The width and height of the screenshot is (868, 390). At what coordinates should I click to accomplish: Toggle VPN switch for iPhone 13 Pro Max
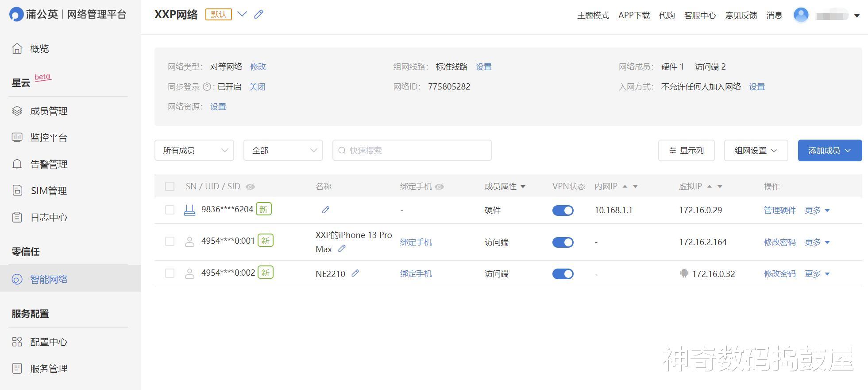pos(563,242)
